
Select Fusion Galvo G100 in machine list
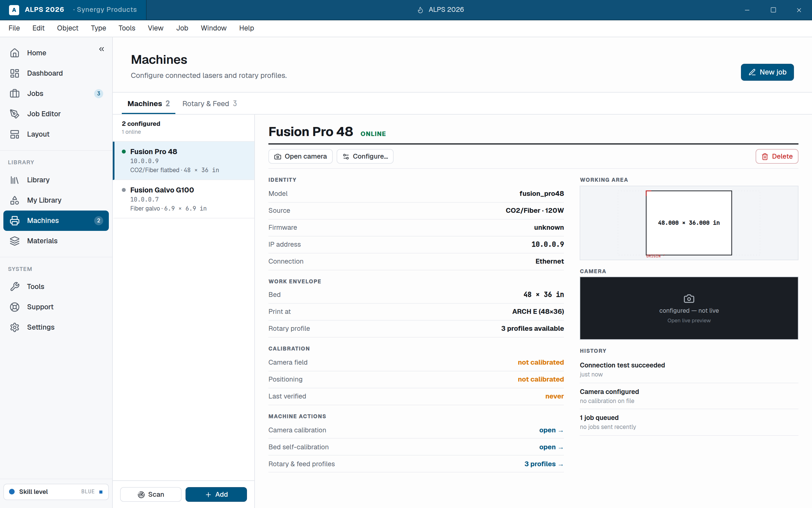click(184, 199)
